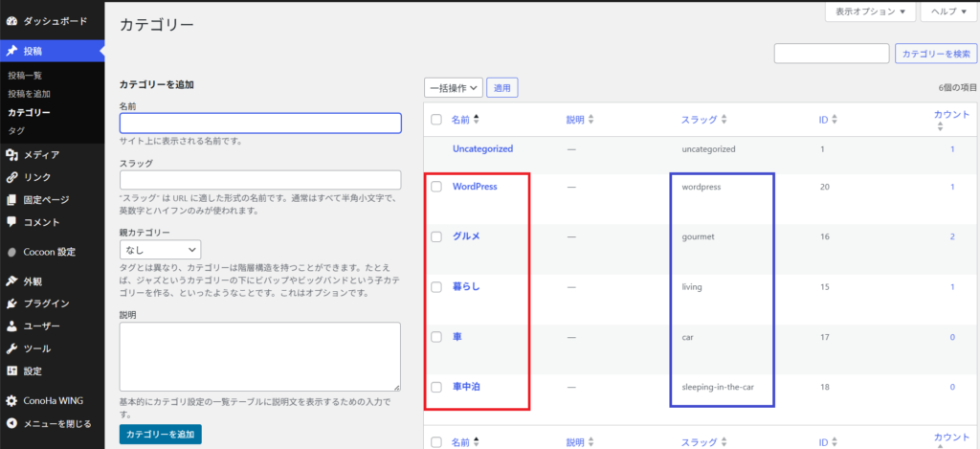The height and width of the screenshot is (449, 980).
Task: Click the Users person icon
Action: (x=11, y=326)
